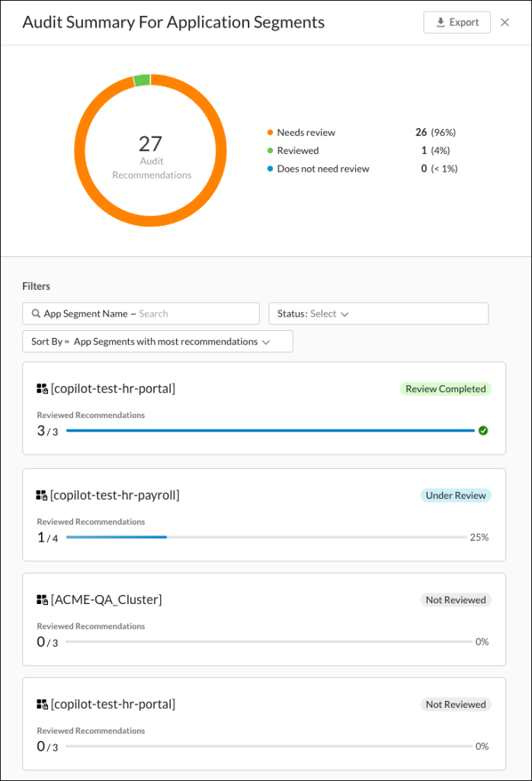This screenshot has height=781, width=532.
Task: Open the Sort By dropdown
Action: point(158,342)
